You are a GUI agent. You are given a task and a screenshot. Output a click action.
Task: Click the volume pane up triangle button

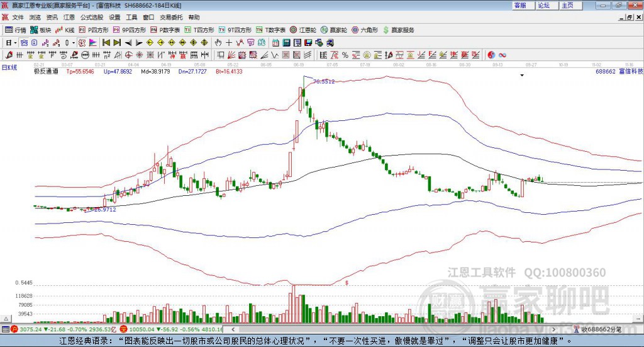pyautogui.click(x=6, y=319)
